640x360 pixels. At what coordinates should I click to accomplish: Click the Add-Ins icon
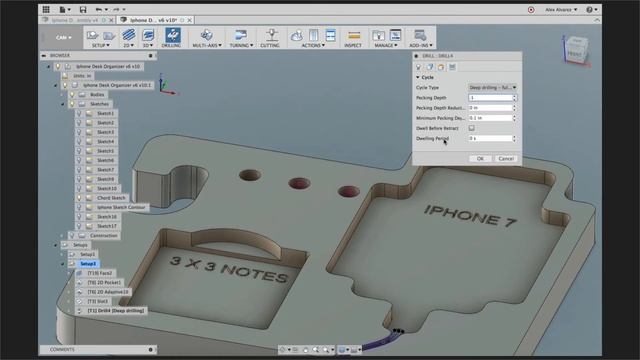(420, 35)
